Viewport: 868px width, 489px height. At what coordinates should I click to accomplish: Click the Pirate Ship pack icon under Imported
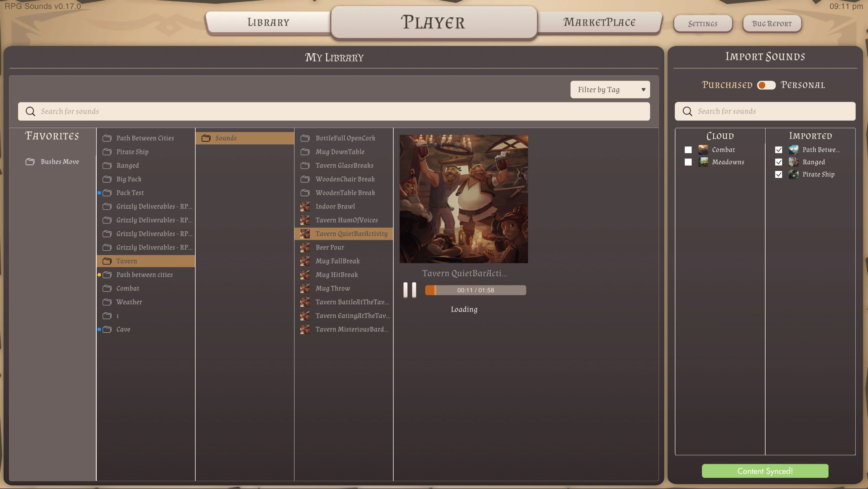(793, 174)
